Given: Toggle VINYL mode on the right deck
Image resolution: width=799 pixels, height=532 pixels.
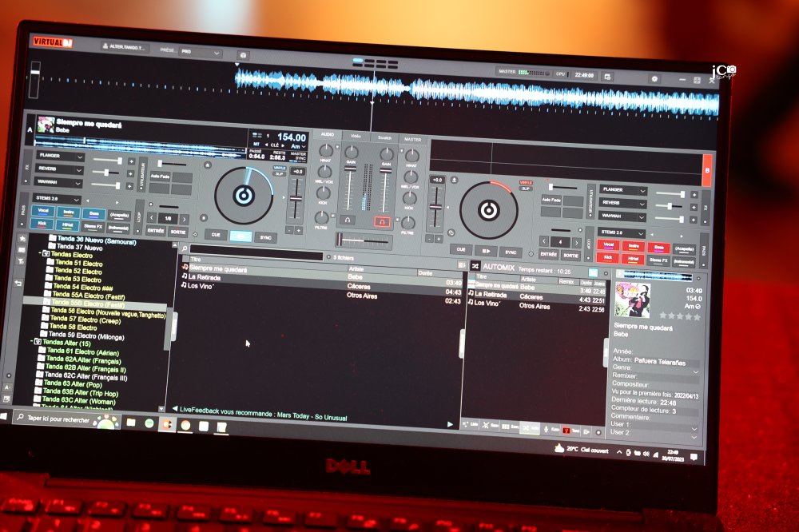Looking at the screenshot, I should (526, 182).
